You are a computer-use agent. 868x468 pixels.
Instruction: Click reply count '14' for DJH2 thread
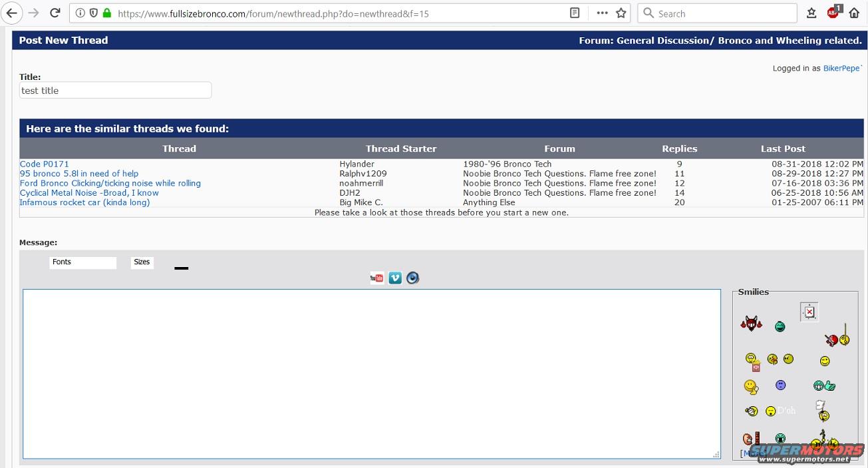tap(680, 193)
